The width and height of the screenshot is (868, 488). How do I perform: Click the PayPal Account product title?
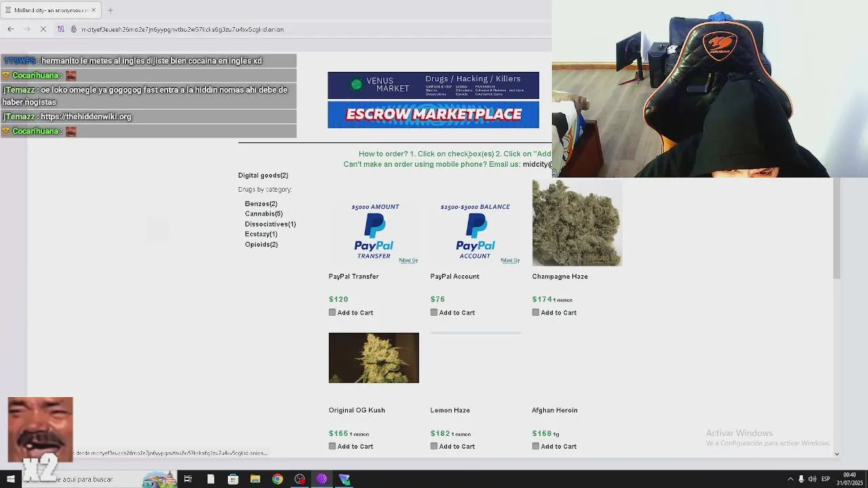click(x=454, y=277)
